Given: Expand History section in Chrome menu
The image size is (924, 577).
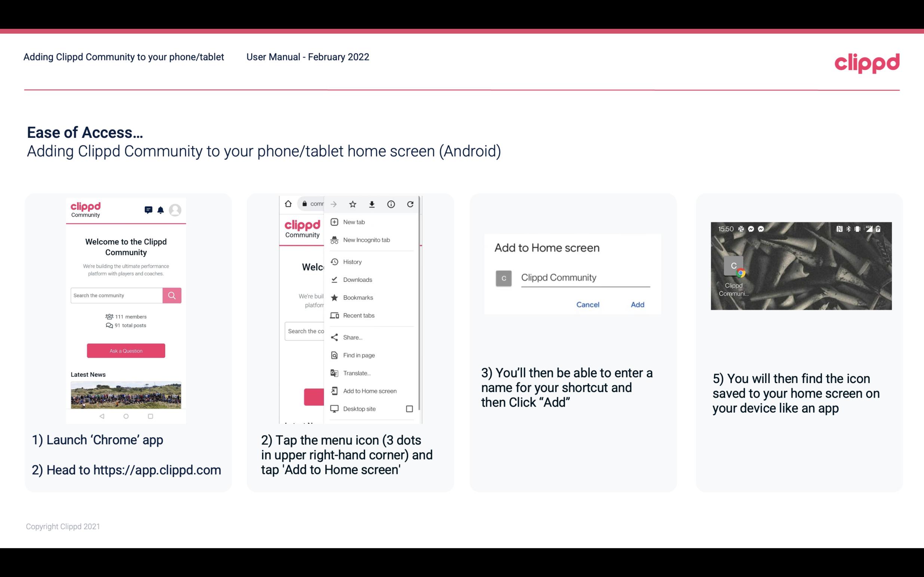Looking at the screenshot, I should point(352,260).
